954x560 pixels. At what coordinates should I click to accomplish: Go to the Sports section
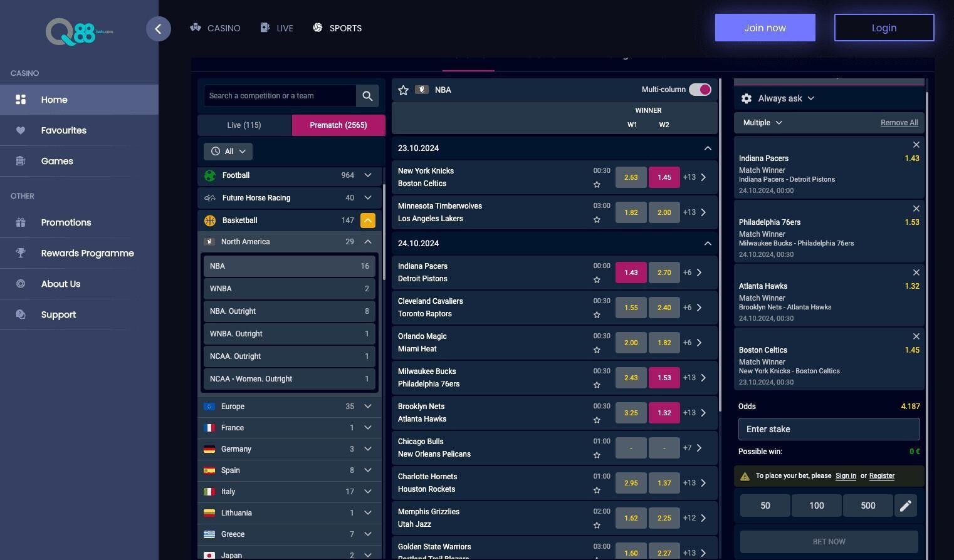coord(337,28)
